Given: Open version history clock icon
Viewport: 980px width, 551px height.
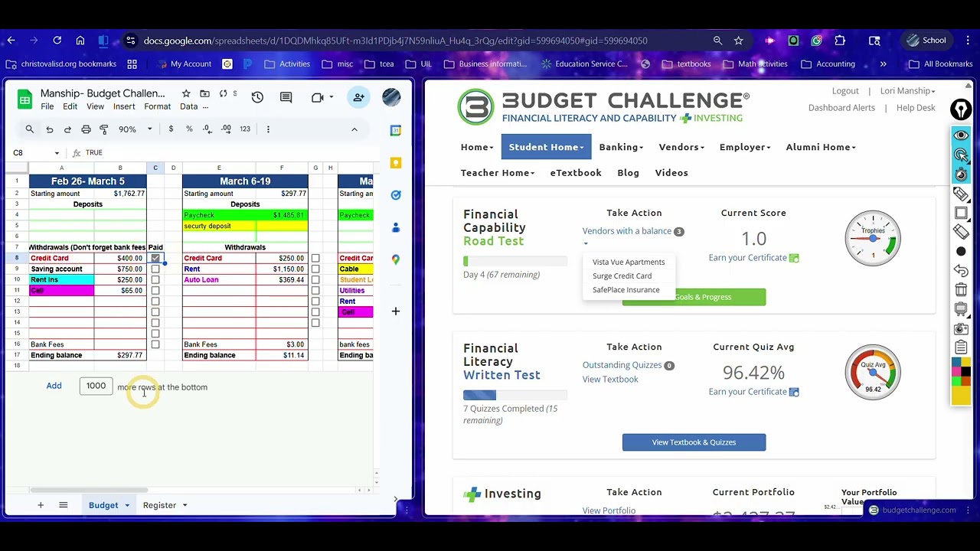Looking at the screenshot, I should pos(257,97).
